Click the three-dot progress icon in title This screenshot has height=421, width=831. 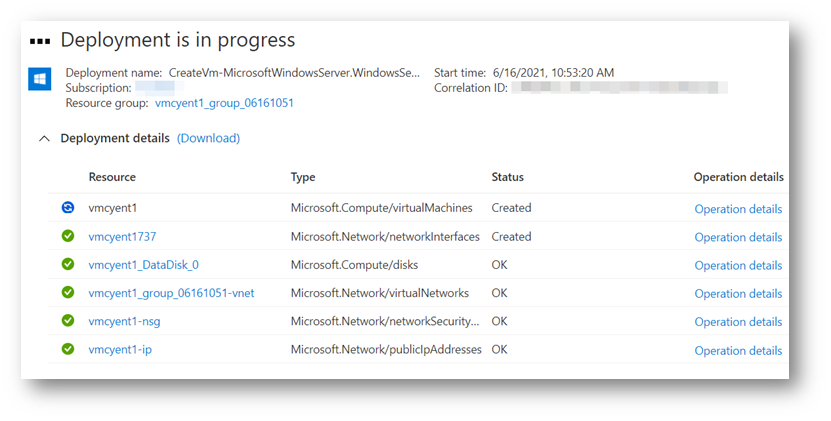[x=40, y=41]
